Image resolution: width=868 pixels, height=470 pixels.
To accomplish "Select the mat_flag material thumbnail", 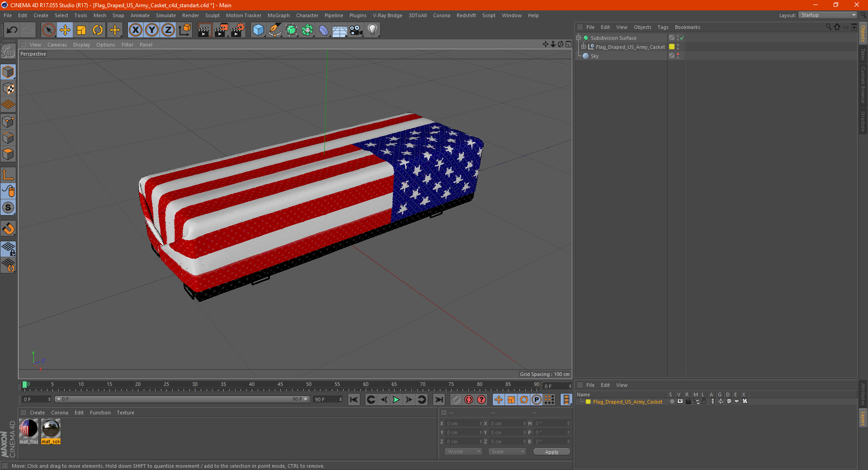I will pyautogui.click(x=29, y=428).
